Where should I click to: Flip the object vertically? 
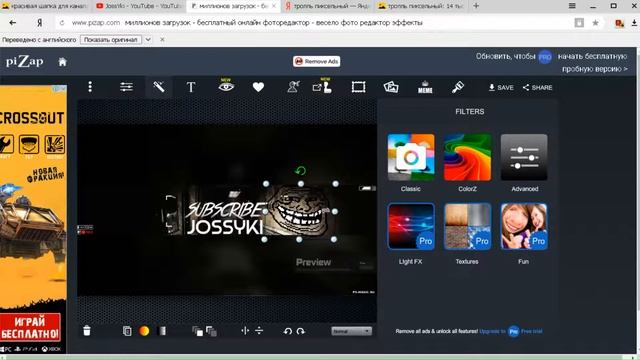pyautogui.click(x=259, y=331)
